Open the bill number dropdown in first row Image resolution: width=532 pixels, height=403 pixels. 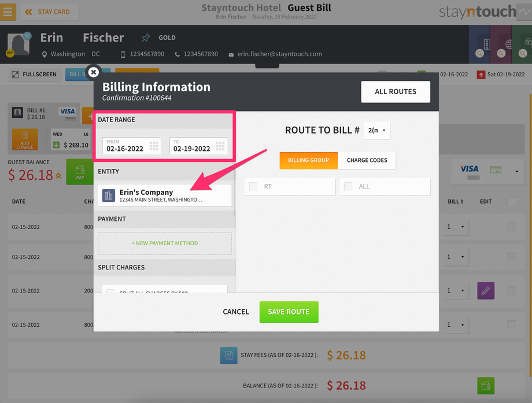456,227
